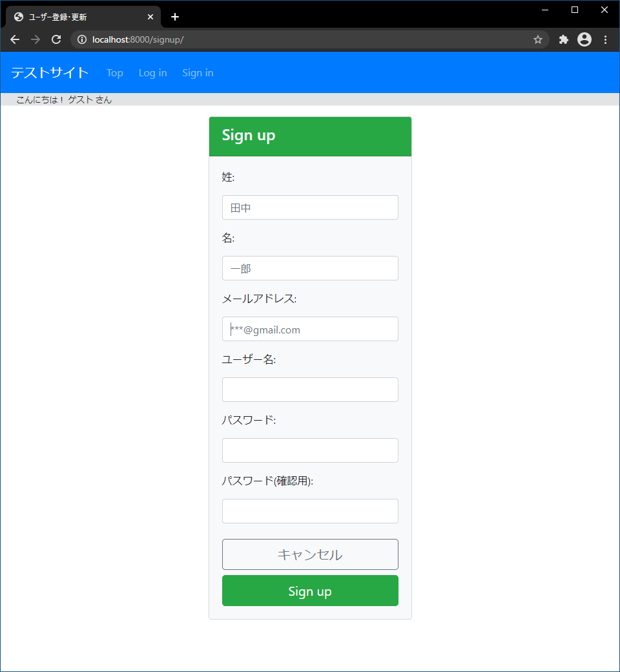Close the ユーザー登録・更新 tab
Viewport: 620px width, 672px height.
150,17
